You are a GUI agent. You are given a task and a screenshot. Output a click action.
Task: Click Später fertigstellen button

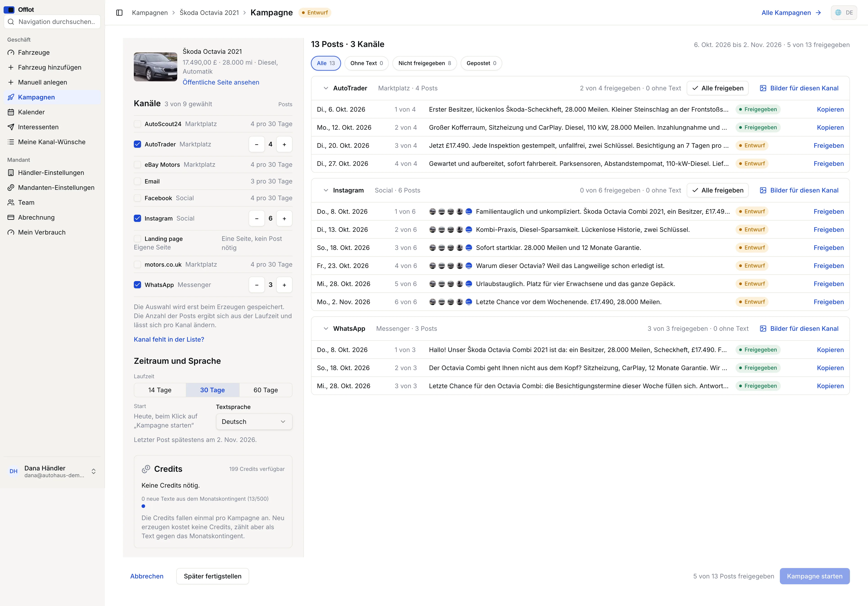pyautogui.click(x=212, y=577)
